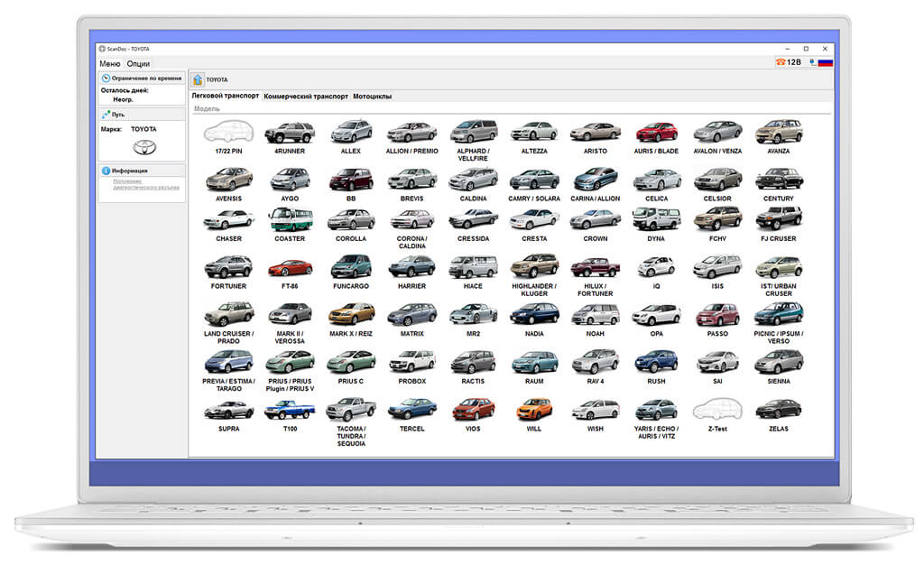The image size is (924, 565).
Task: Choose the RAV 4 icon
Action: [596, 362]
